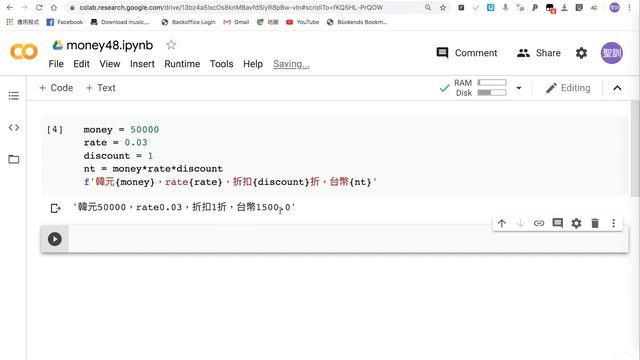The height and width of the screenshot is (360, 640).
Task: Open the Bookends Bookmarklet bookmark
Action: [x=357, y=22]
